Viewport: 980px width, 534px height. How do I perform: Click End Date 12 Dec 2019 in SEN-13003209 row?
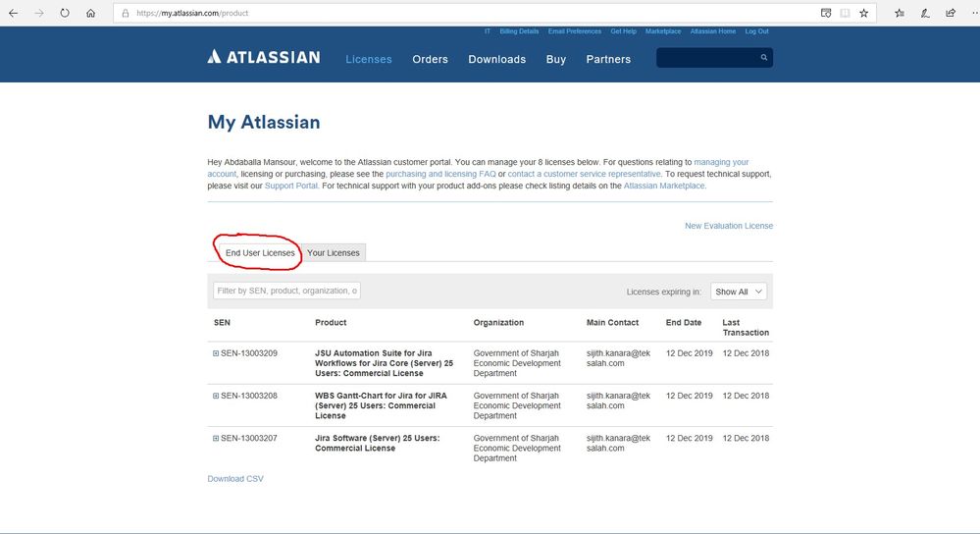pos(690,353)
